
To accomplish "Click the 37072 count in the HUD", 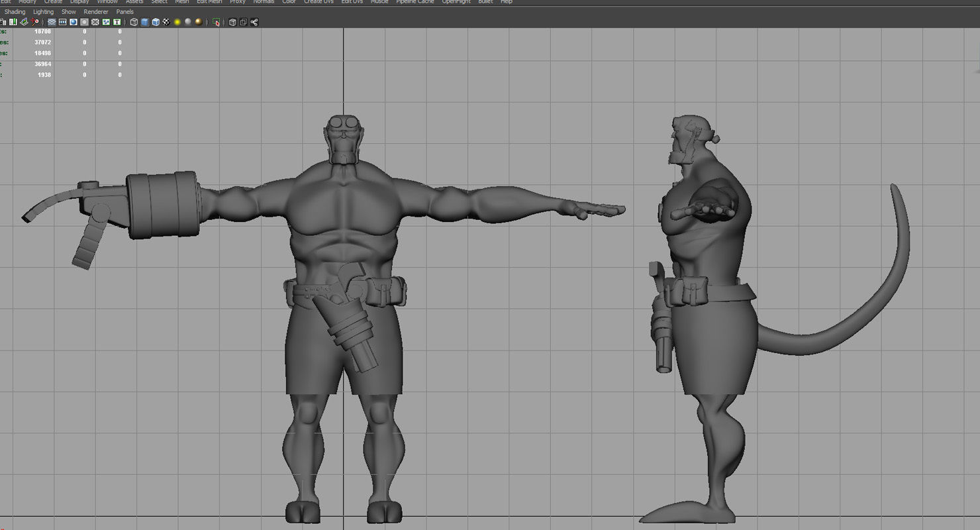I will click(42, 42).
